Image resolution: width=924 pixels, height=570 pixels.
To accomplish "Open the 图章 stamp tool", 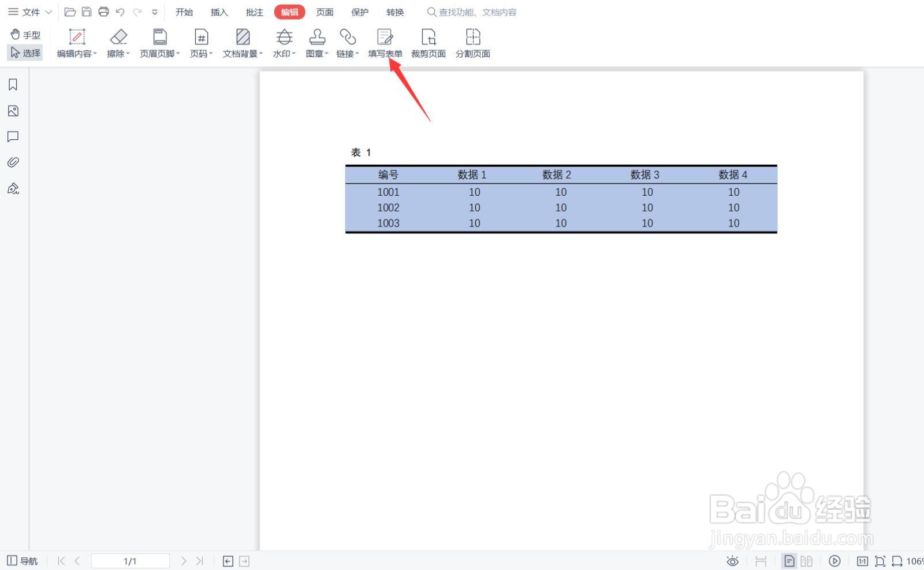I will 317,44.
